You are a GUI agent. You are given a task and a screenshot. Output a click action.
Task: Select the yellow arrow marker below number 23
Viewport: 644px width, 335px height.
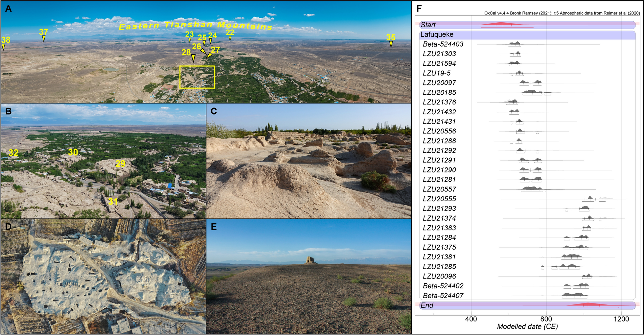[x=190, y=40]
